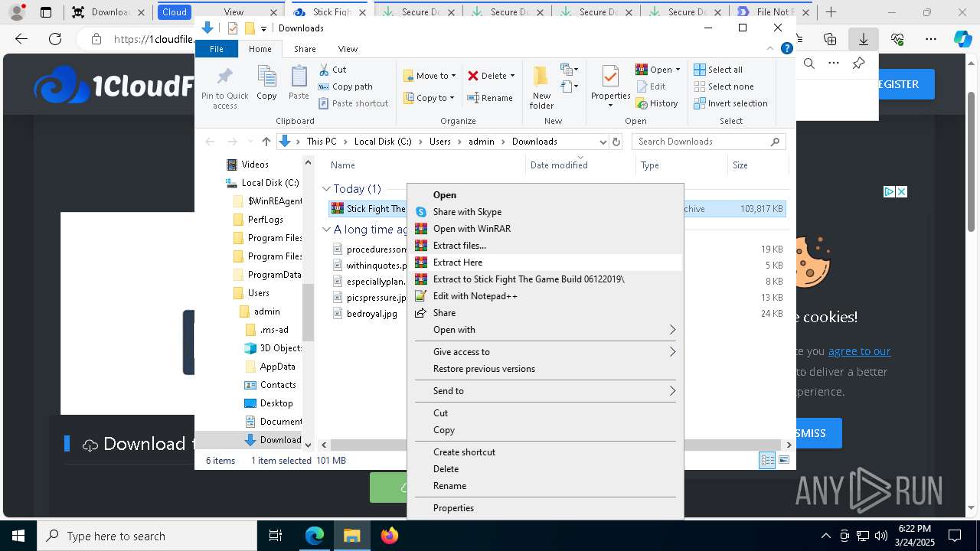
Task: Switch to the Share ribbon tab
Action: pos(305,49)
